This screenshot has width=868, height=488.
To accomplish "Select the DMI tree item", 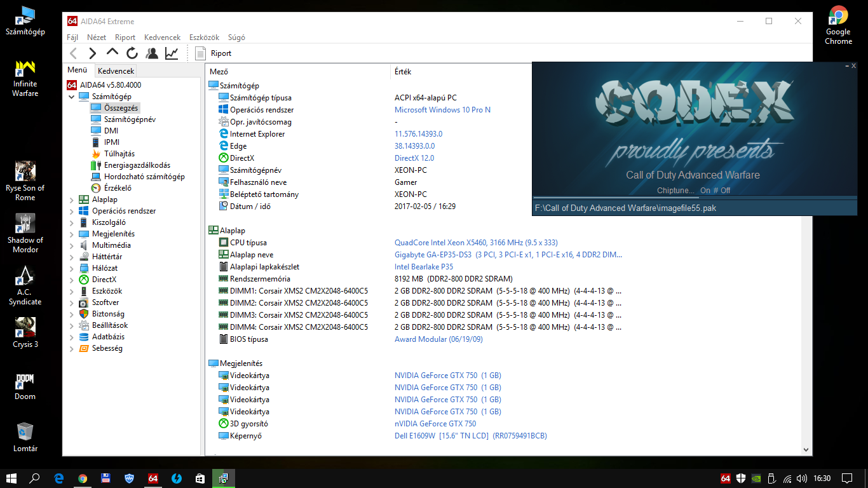I will coord(111,131).
